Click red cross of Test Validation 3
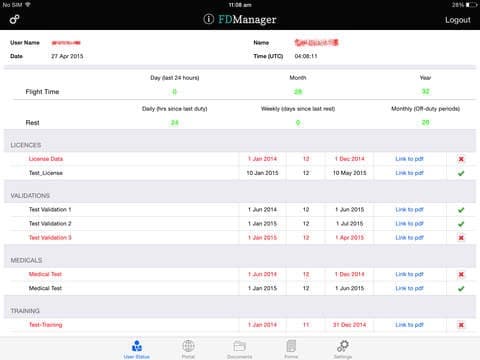Viewport: 480px width, 360px height. (x=461, y=238)
